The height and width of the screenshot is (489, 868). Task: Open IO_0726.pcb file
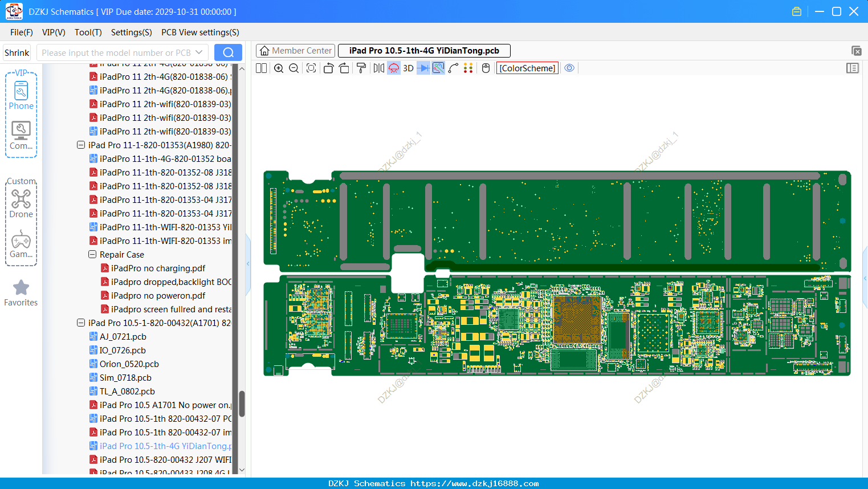117,351
